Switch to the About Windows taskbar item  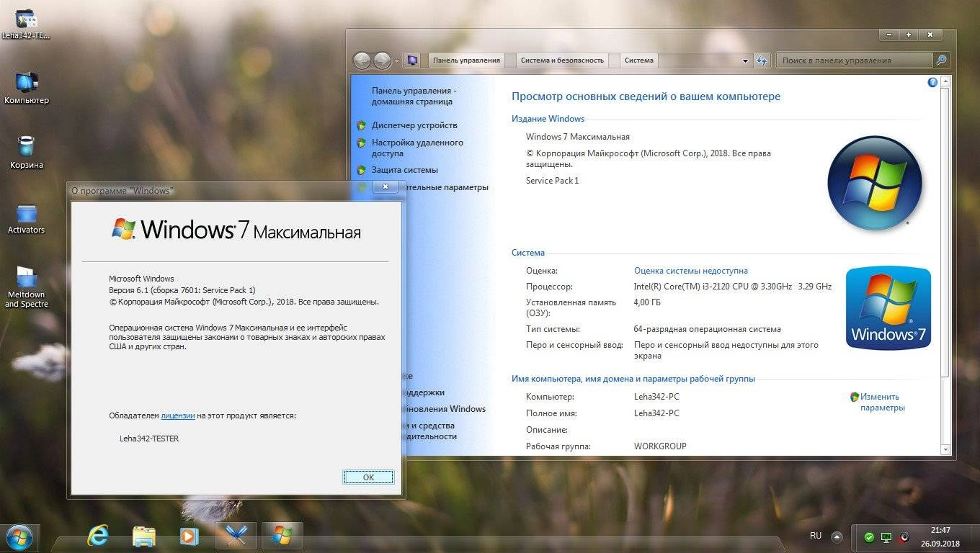coord(282,536)
